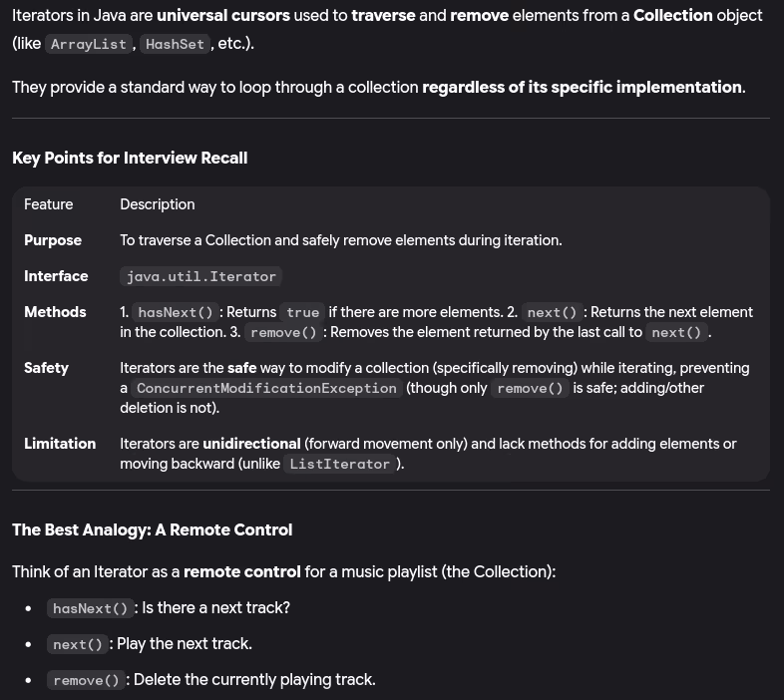Click the 'true' code chip in Methods row
Viewport: 784px width, 700px height.
pos(302,312)
